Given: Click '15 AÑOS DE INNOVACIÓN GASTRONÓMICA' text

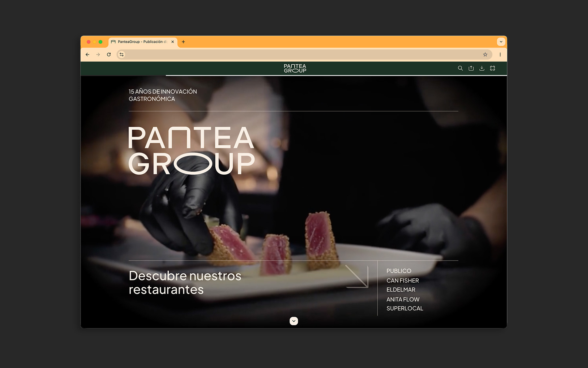Looking at the screenshot, I should coord(163,95).
